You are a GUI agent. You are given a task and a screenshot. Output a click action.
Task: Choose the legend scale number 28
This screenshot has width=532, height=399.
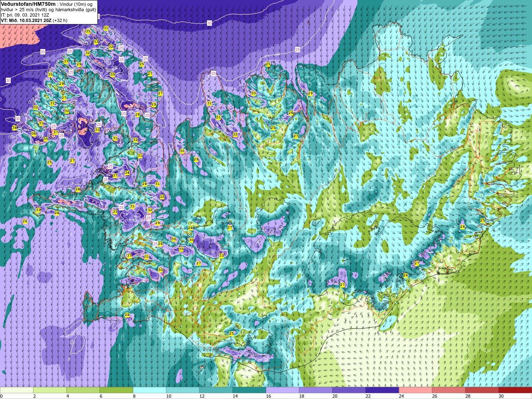pos(468,396)
